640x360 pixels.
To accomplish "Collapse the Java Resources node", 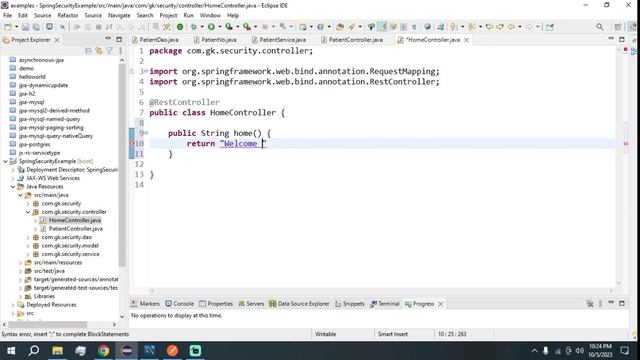I will [13, 187].
